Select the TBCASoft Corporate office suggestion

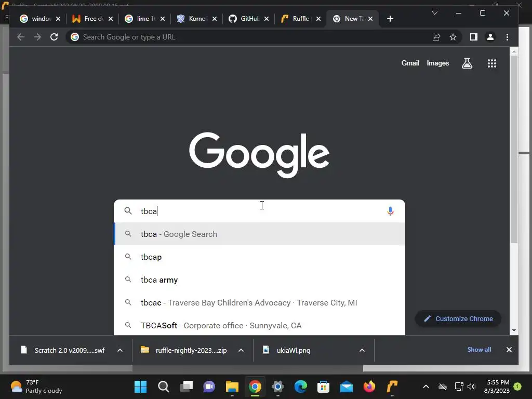point(260,325)
